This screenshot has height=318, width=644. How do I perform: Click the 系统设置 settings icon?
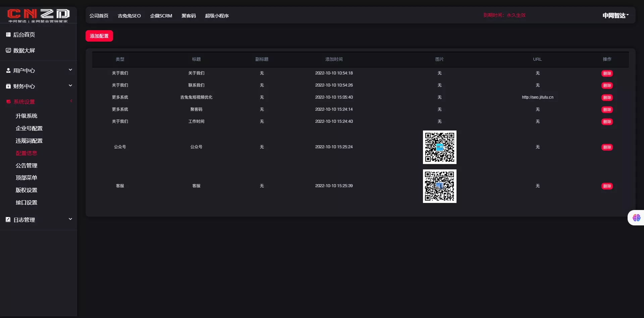(x=8, y=102)
